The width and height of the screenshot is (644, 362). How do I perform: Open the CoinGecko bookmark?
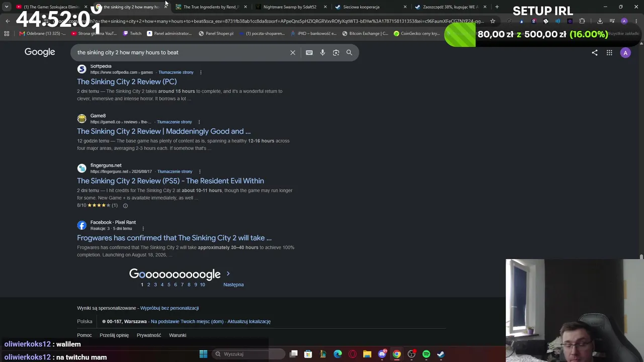pos(417,34)
